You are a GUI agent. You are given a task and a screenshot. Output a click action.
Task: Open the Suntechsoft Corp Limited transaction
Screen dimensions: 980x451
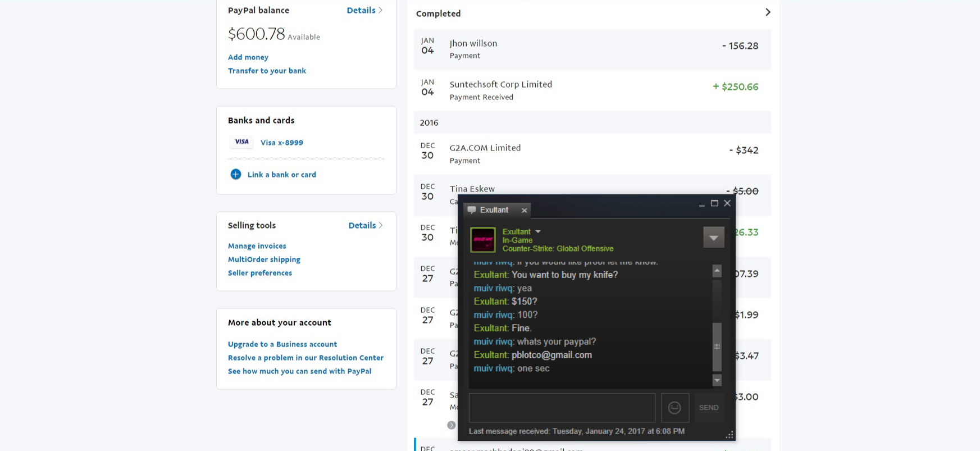coord(592,90)
